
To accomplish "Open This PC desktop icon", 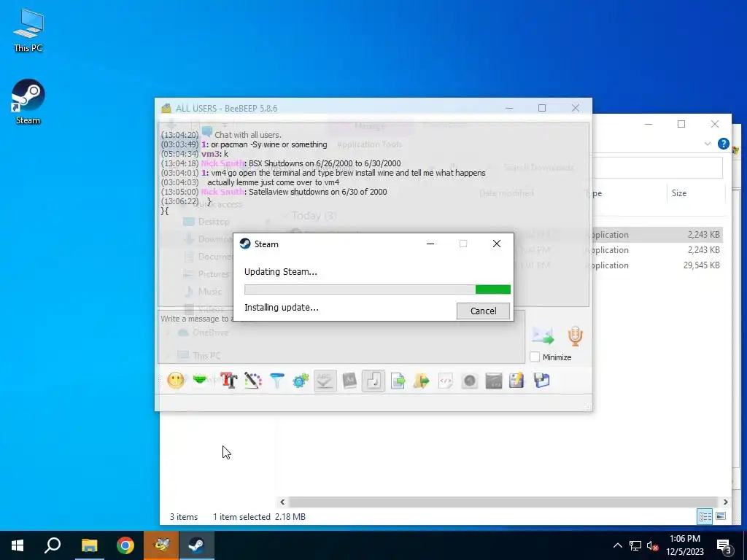I will point(28,31).
